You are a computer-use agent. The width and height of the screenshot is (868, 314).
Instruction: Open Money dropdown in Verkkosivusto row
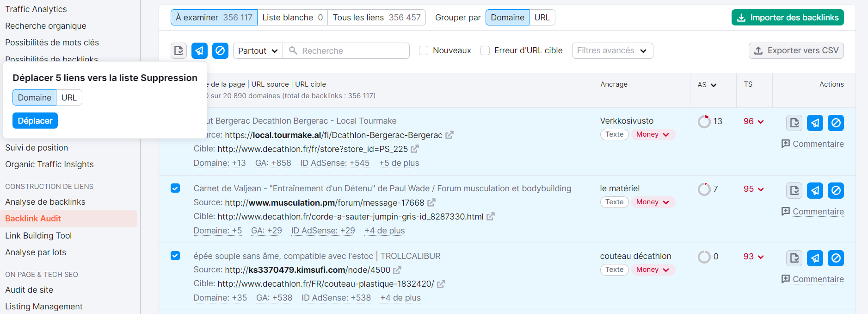[x=653, y=134]
